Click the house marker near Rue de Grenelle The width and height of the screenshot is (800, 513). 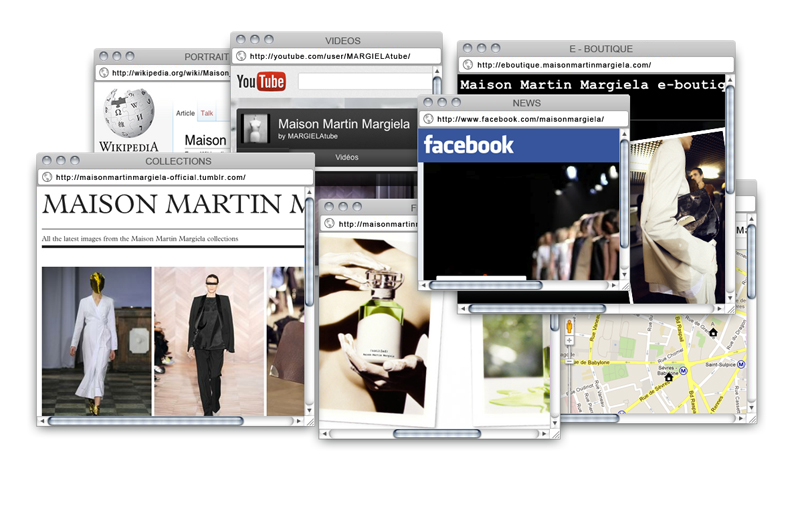tap(713, 332)
